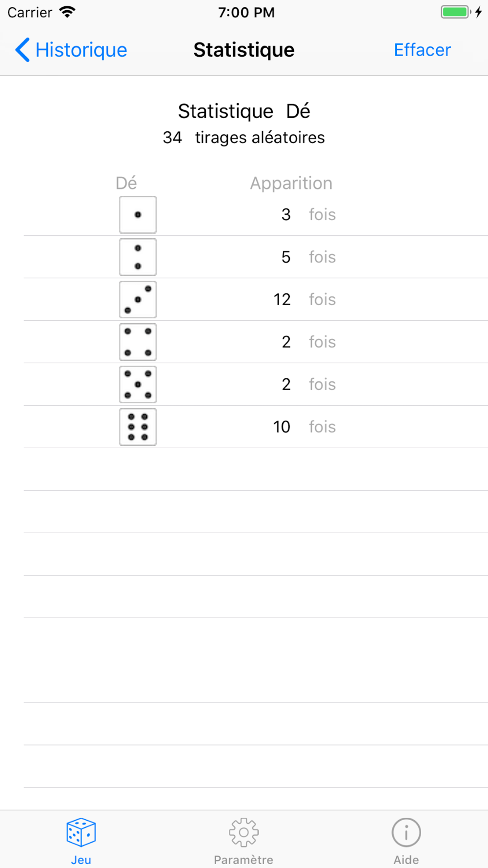Viewport: 488px width, 868px height.
Task: Select the four-dot die face icon
Action: (138, 342)
